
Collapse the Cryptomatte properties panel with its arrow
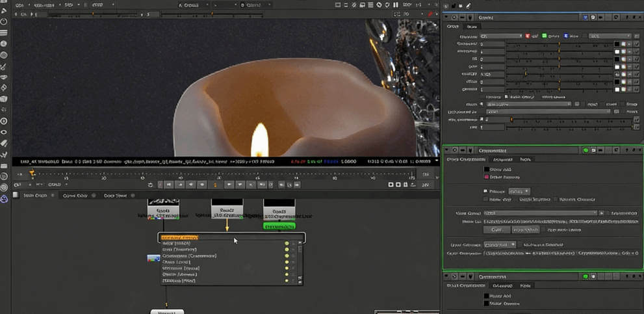pyautogui.click(x=447, y=150)
